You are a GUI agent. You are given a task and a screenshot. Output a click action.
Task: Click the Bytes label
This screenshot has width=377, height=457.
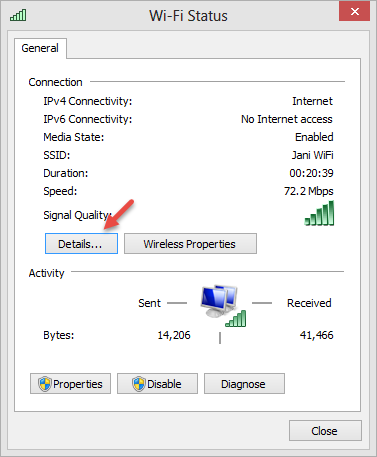(x=59, y=335)
